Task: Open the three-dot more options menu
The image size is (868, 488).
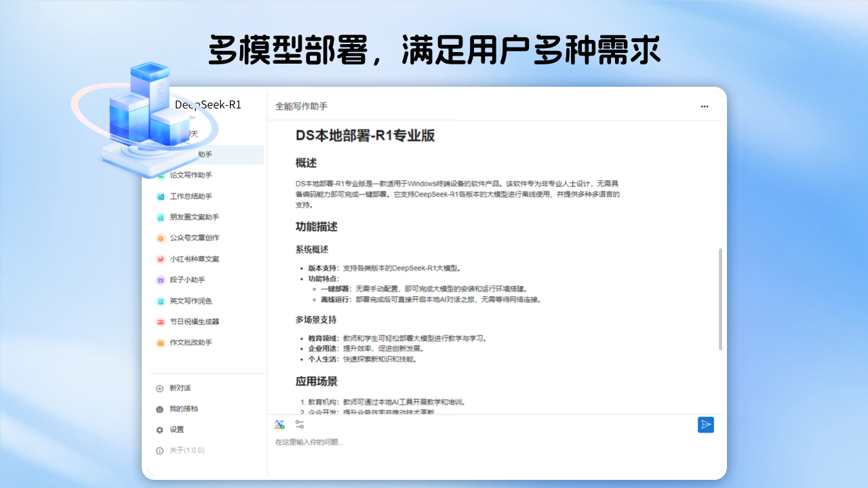Action: coord(705,106)
